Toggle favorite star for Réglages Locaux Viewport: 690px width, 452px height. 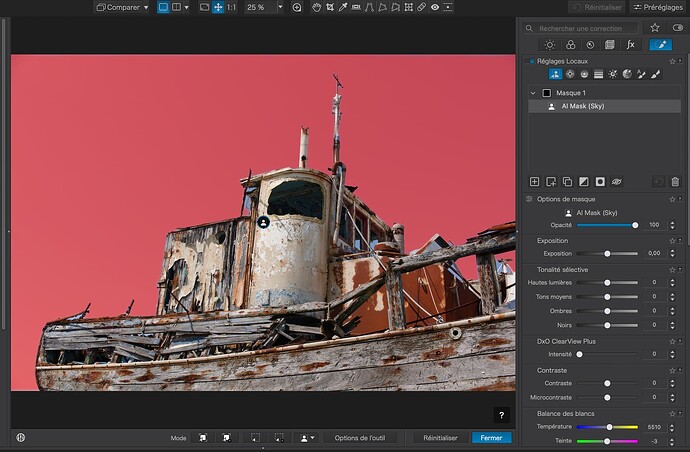tap(672, 61)
